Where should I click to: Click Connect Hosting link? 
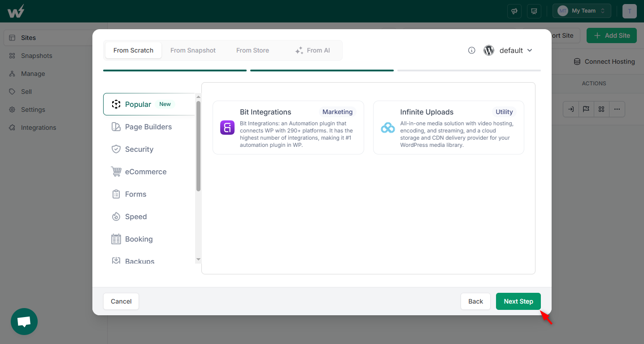pyautogui.click(x=605, y=62)
